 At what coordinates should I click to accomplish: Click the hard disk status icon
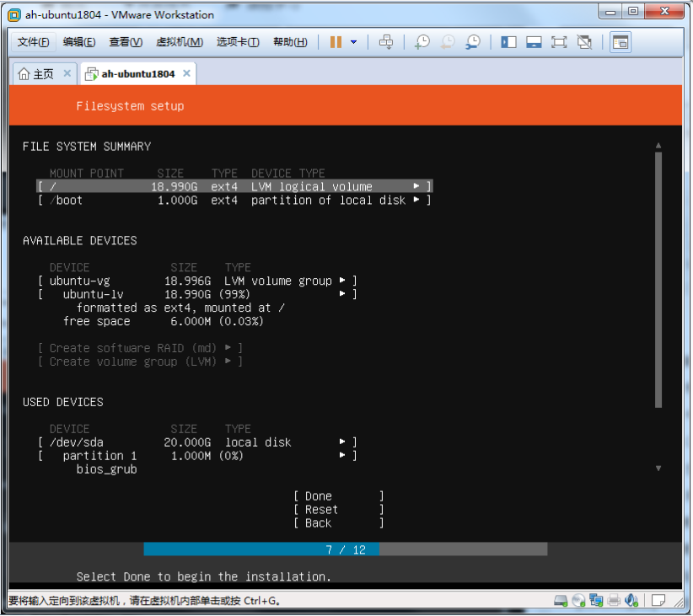(x=561, y=601)
